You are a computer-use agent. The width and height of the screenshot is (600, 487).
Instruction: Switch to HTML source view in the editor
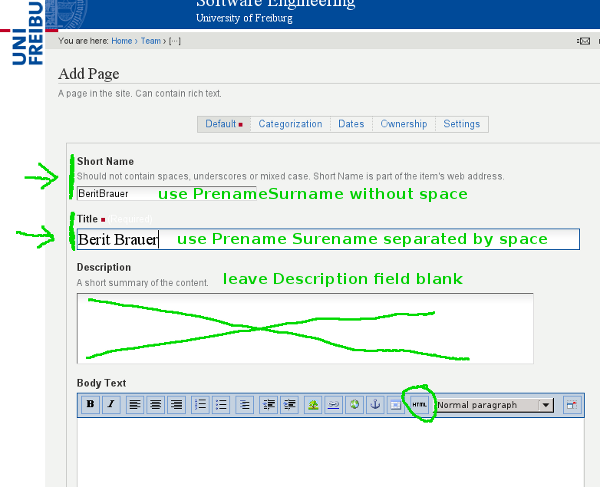tap(419, 405)
